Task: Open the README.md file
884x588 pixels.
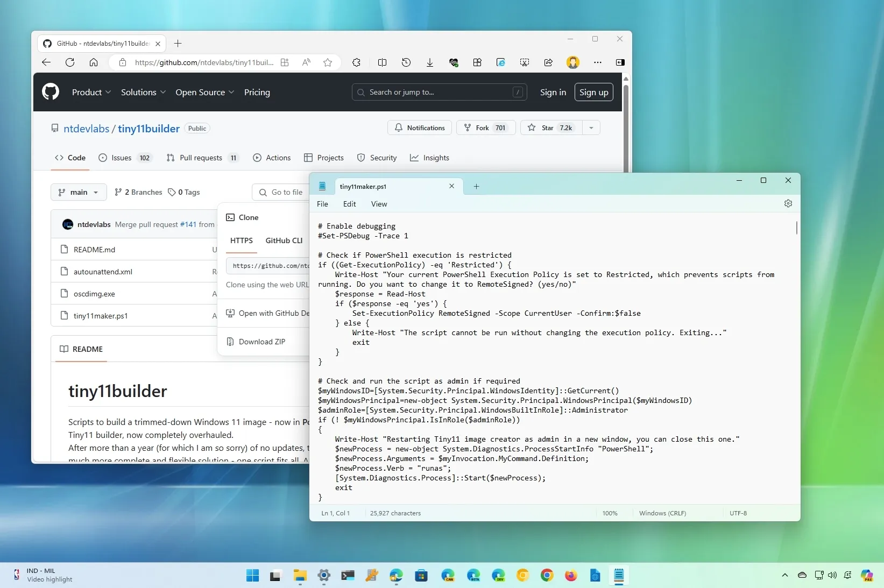Action: click(94, 250)
